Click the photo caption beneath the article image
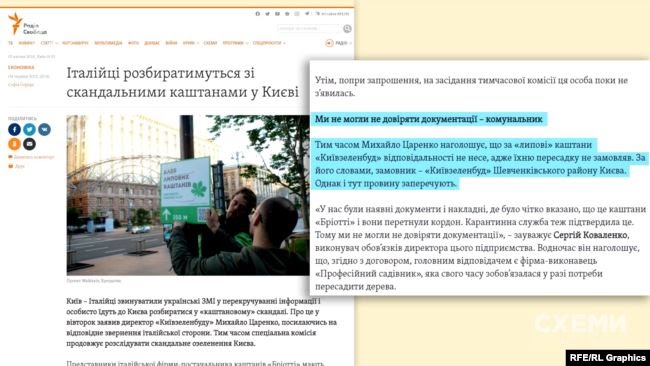 pyautogui.click(x=94, y=281)
